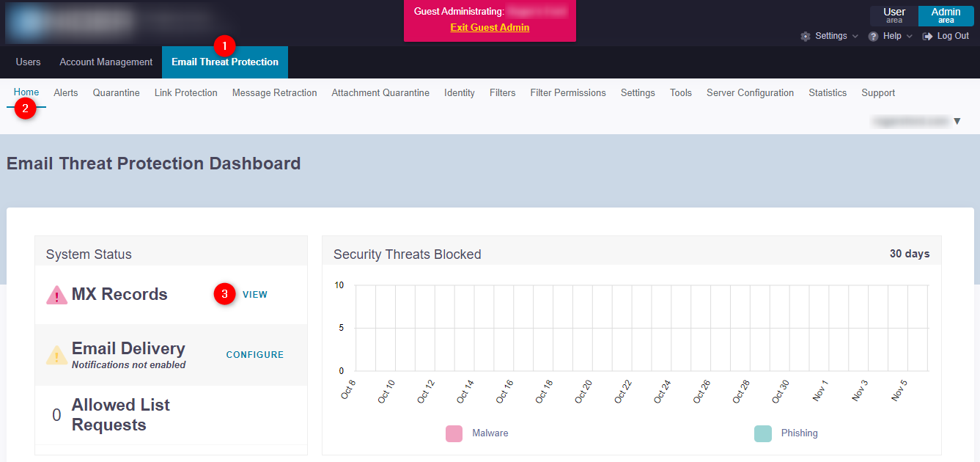Toggle the pink Malware legend swatch
Viewport: 980px width, 462px height.
click(454, 433)
